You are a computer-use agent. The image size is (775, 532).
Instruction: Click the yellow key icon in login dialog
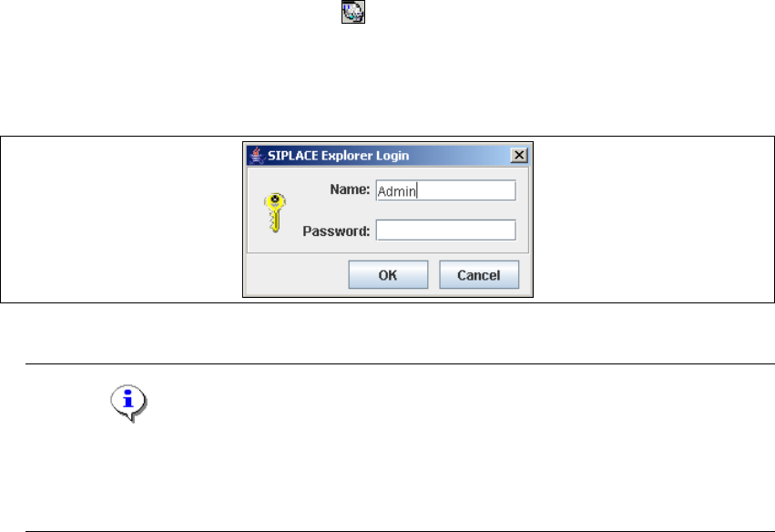pyautogui.click(x=275, y=212)
